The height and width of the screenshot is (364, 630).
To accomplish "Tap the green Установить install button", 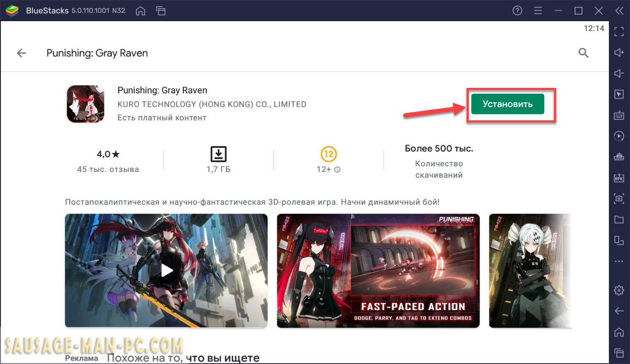I will coord(508,104).
